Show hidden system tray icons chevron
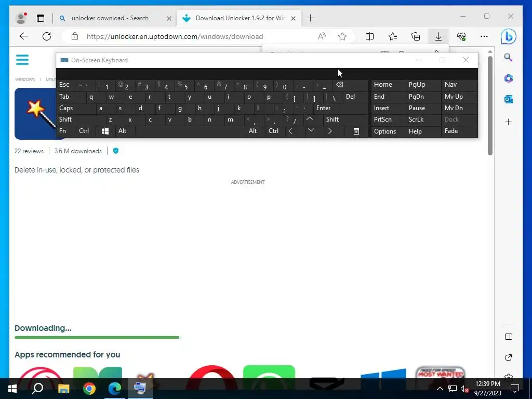The image size is (532, 399). click(440, 389)
